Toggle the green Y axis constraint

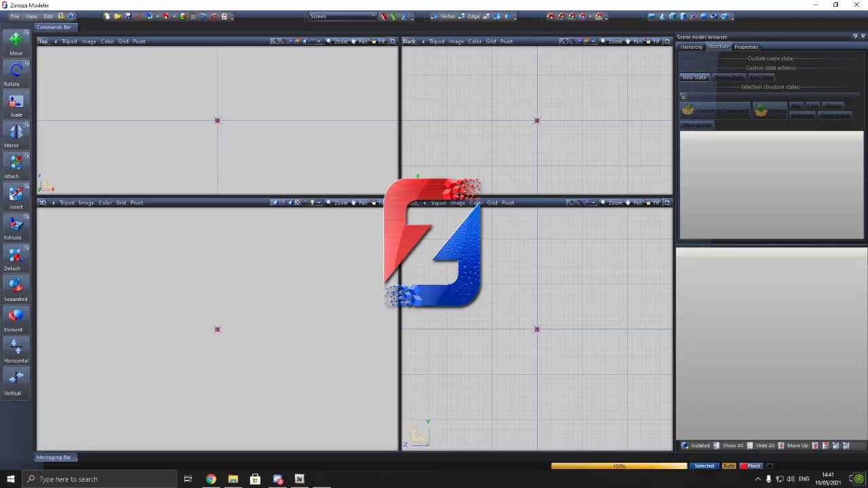tap(393, 16)
